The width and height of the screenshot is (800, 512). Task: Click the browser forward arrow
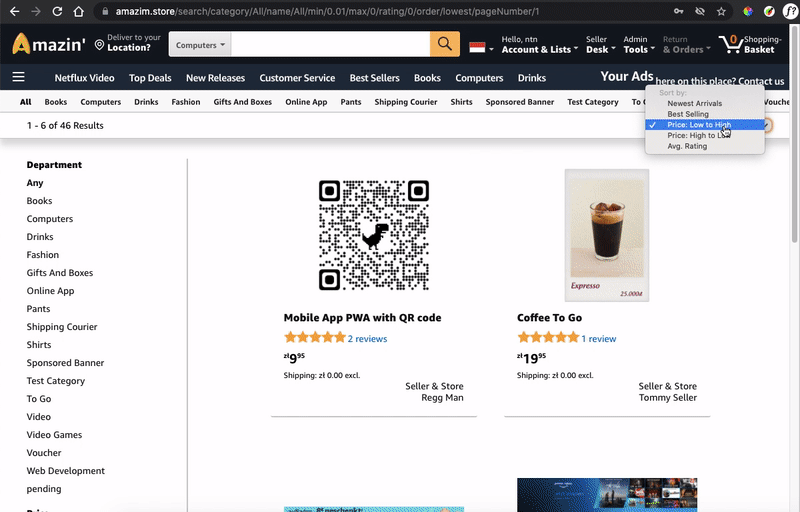[x=36, y=11]
